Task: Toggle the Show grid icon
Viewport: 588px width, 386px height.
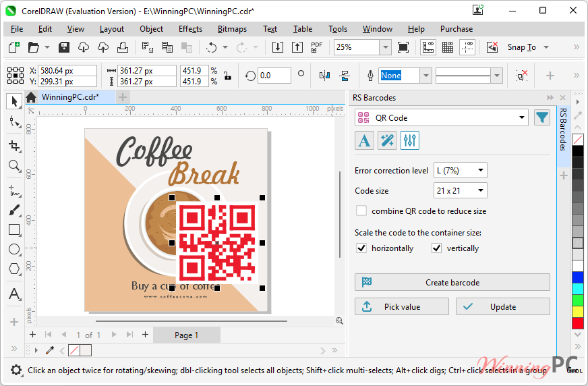Action: 448,47
